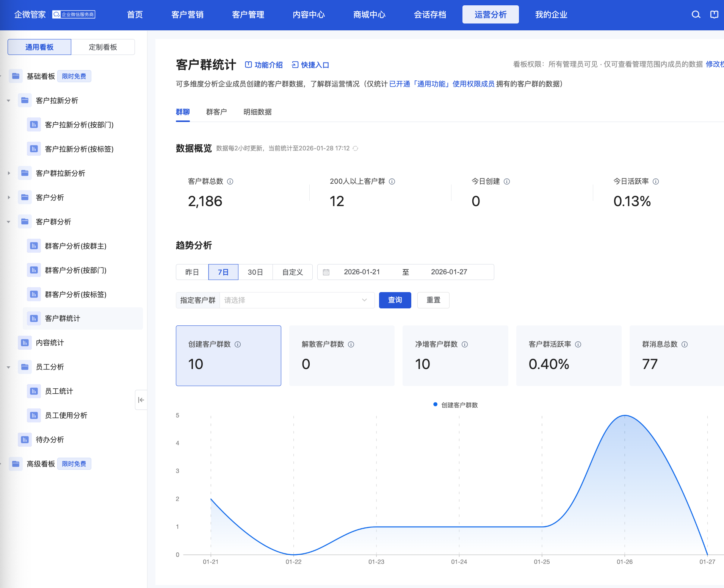Screen dimensions: 724x588
Task: Select the 自定义 time range option
Action: pyautogui.click(x=293, y=272)
